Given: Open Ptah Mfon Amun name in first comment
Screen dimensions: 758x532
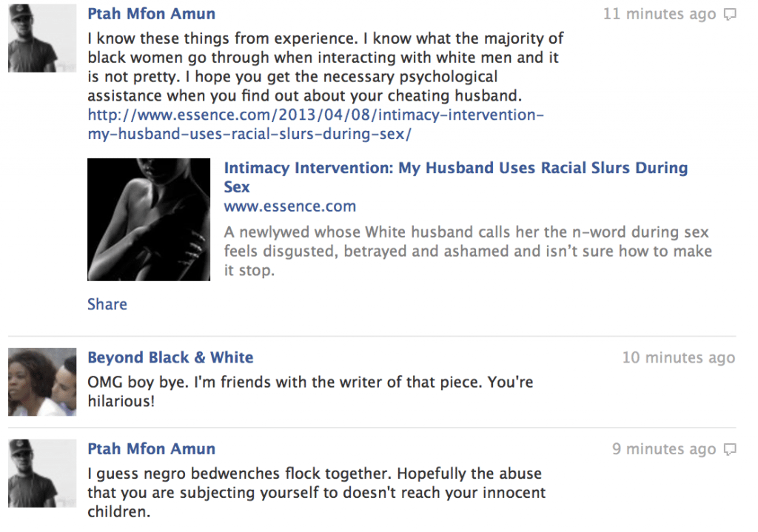Looking at the screenshot, I should [x=151, y=13].
